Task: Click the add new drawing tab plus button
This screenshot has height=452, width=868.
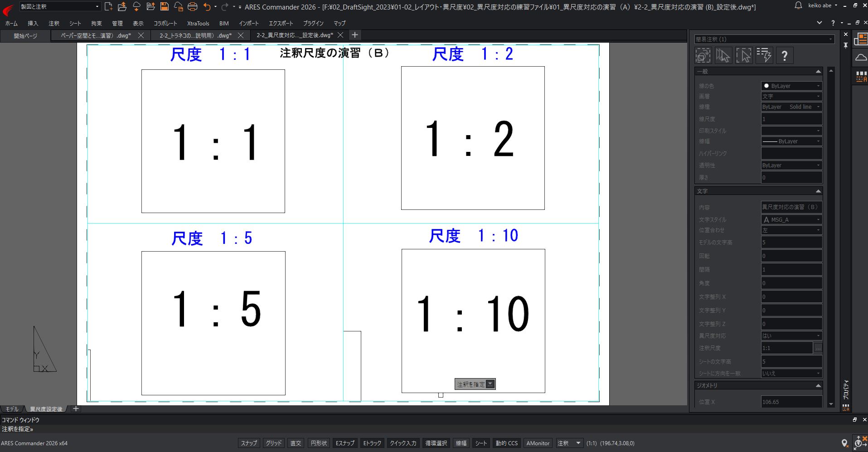Action: click(355, 35)
